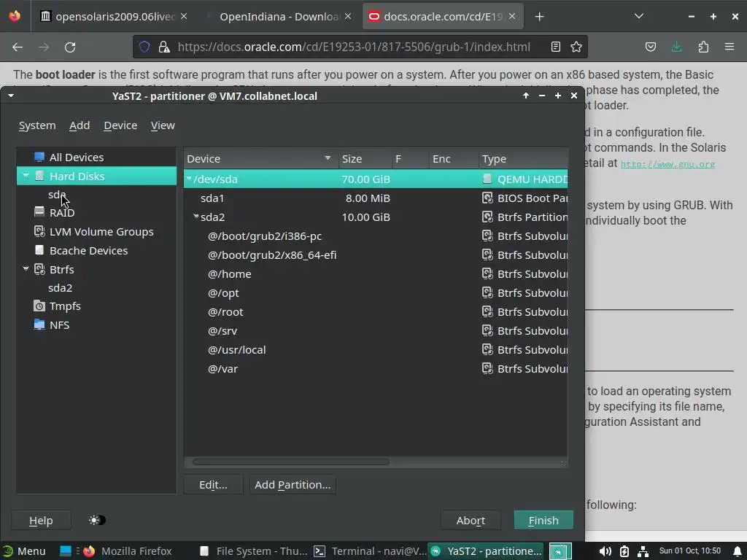The image size is (747, 560).
Task: Select the @/boot/grub2/x86_64-efi subvolume row
Action: [376, 254]
